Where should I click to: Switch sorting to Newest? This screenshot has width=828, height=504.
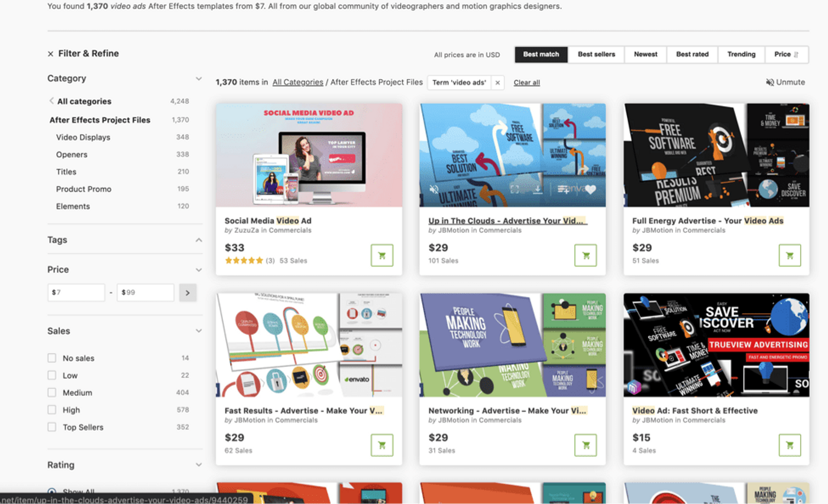coord(645,54)
